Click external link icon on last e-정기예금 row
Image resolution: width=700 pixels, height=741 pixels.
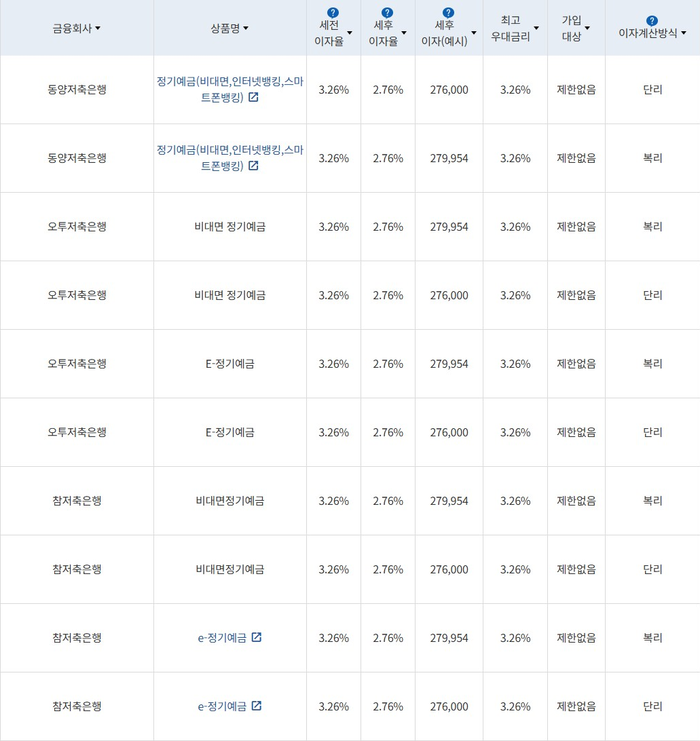coord(256,706)
